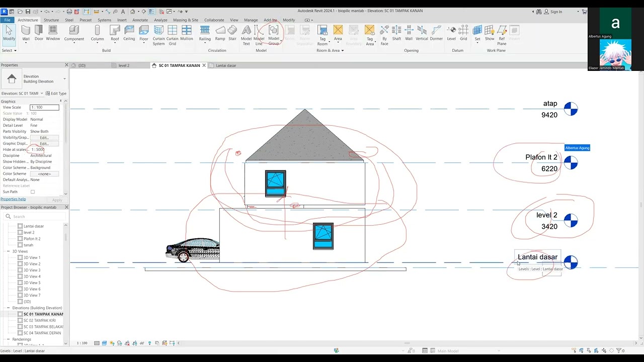Screen dimensions: 644x362
Task: Select the Railing tool
Action: pyautogui.click(x=205, y=33)
